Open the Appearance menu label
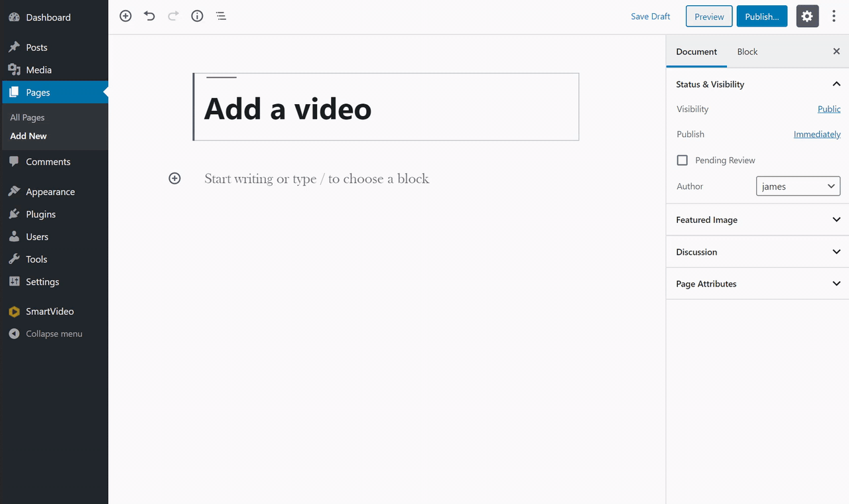 [50, 192]
